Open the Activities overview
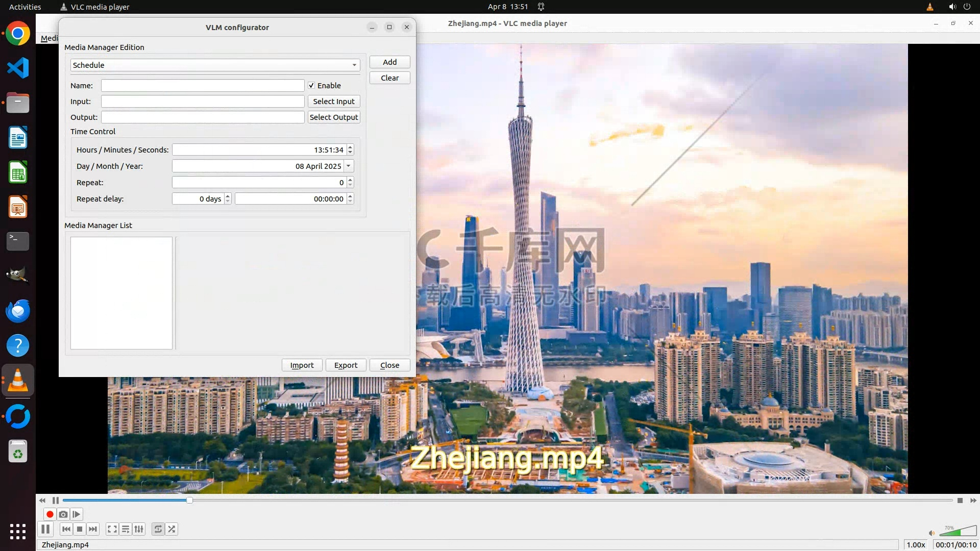 (x=25, y=7)
